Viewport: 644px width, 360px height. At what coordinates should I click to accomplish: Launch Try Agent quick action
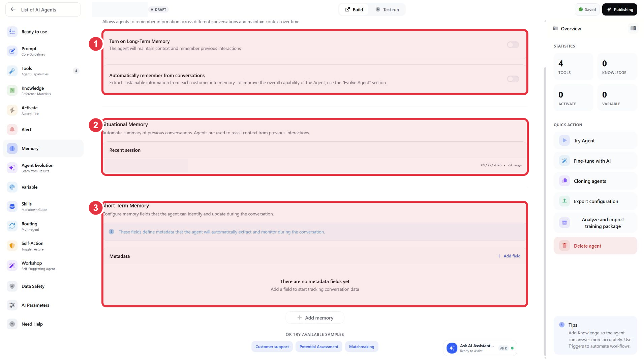click(x=595, y=141)
